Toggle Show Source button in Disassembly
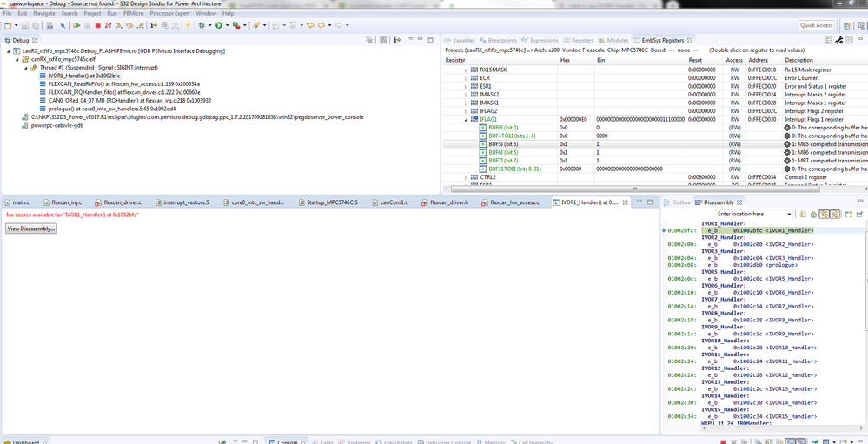 tap(835, 214)
